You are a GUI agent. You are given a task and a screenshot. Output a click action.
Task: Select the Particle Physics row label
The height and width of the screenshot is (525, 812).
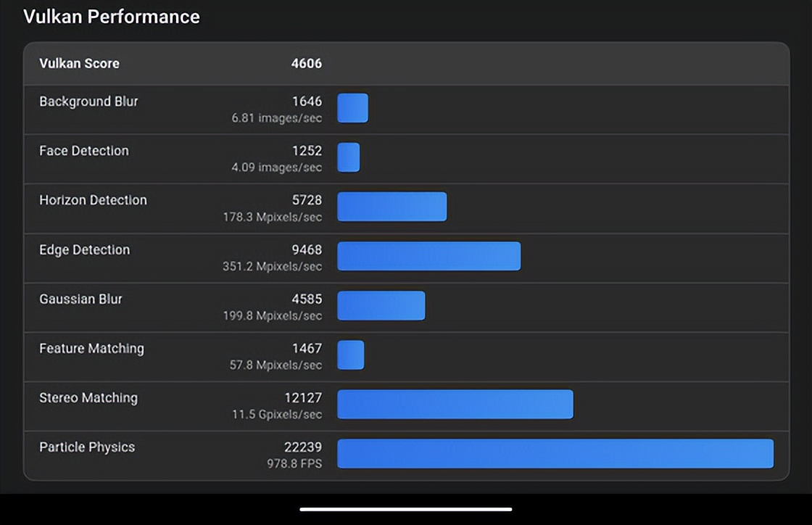pos(87,447)
